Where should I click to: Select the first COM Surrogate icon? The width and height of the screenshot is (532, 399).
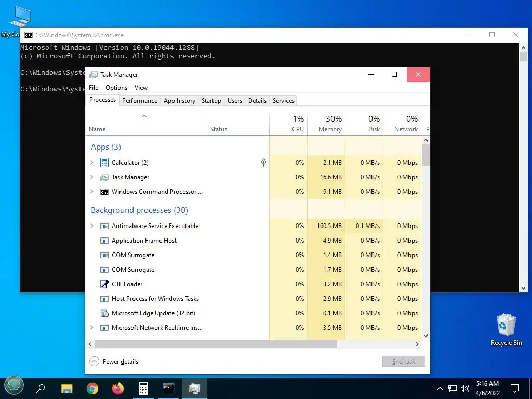(x=104, y=255)
